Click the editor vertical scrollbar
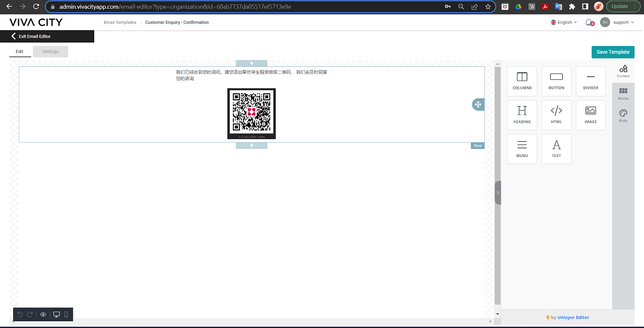Image resolution: width=644 pixels, height=328 pixels. (x=497, y=185)
